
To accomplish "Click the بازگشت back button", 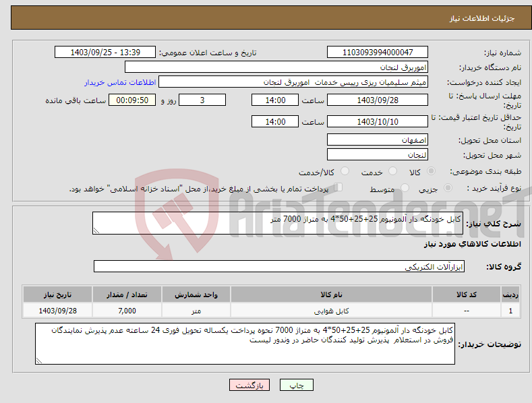I will [x=249, y=385].
